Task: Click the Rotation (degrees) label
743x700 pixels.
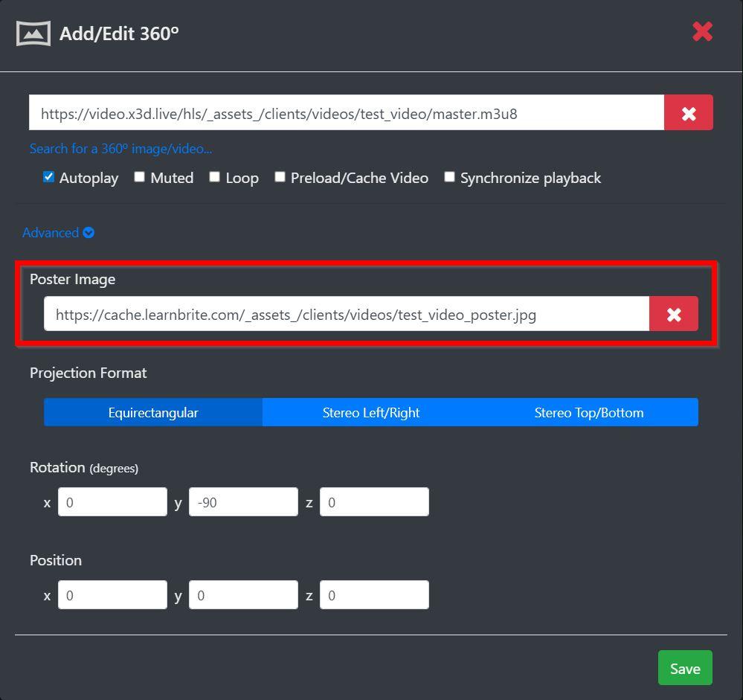Action: coord(84,468)
